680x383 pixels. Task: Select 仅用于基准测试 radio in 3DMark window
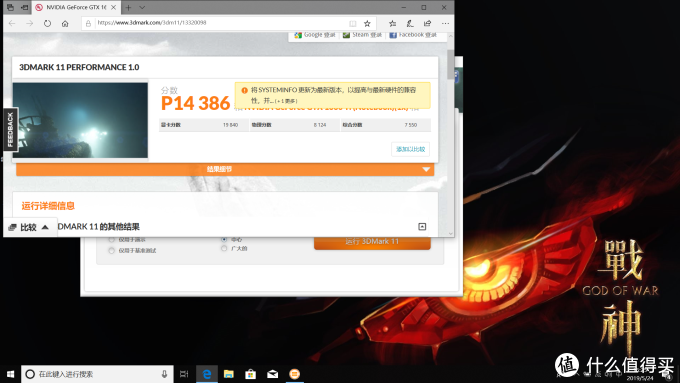coord(111,251)
